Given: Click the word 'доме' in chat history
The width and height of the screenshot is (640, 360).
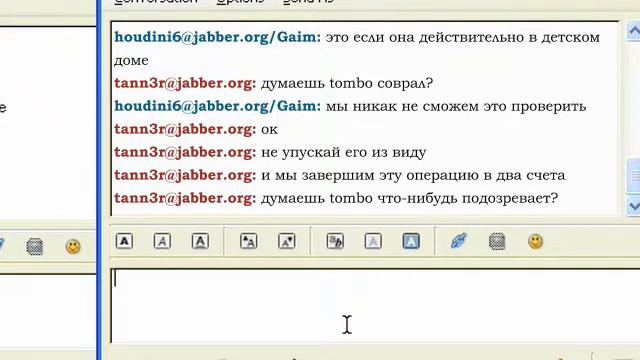Looking at the screenshot, I should pos(131,60).
